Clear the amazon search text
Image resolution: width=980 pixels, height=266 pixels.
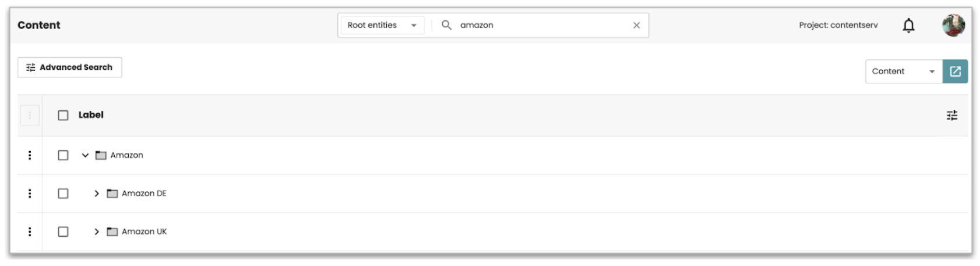point(636,25)
